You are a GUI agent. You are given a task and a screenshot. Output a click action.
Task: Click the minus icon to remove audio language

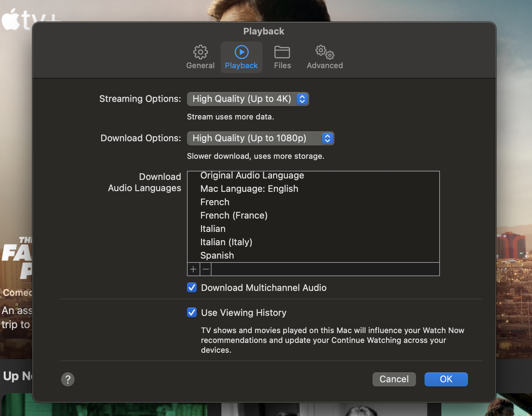coord(205,269)
